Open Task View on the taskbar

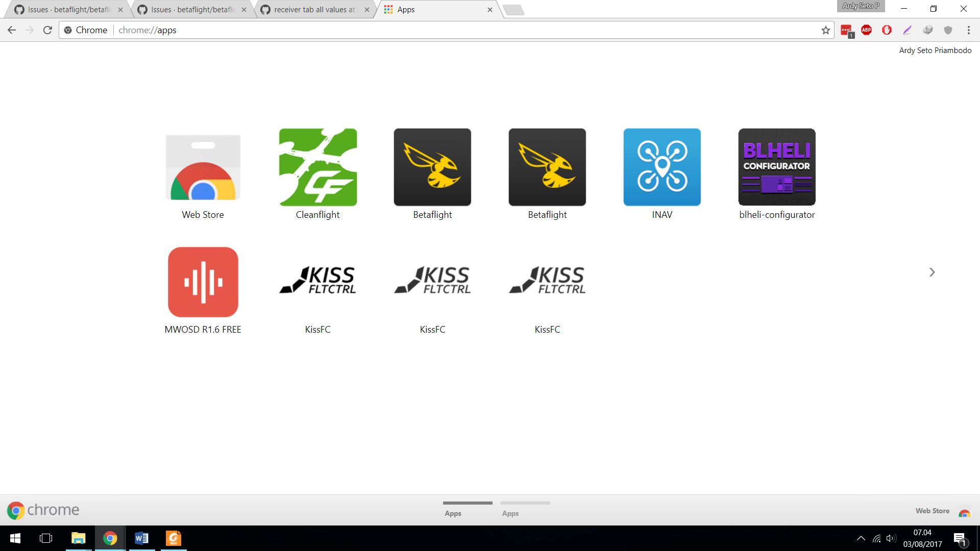46,538
